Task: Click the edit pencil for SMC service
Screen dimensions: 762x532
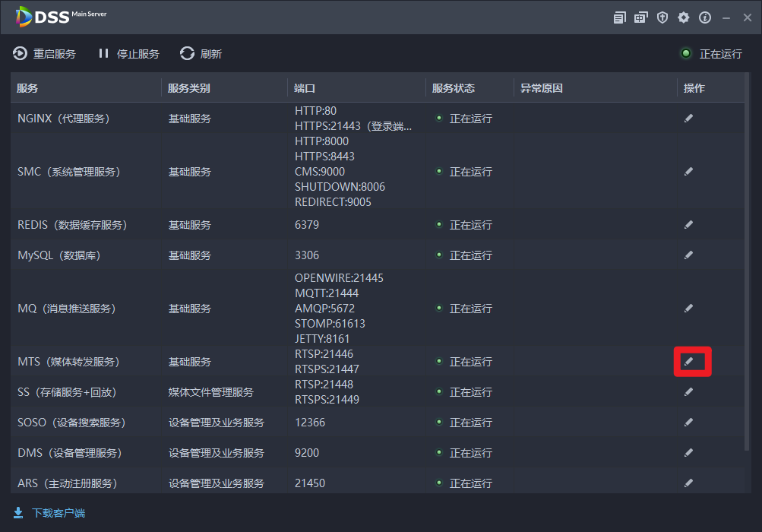Action: (x=688, y=172)
